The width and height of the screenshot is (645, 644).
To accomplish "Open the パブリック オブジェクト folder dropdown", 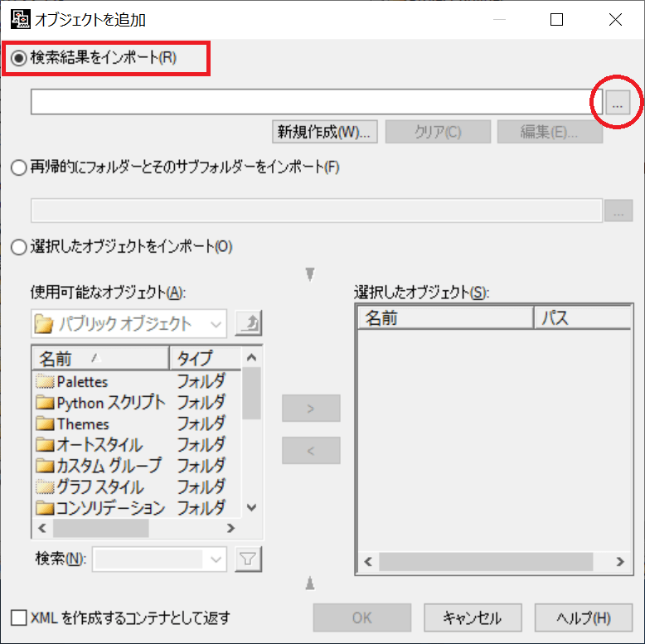I will pyautogui.click(x=129, y=324).
